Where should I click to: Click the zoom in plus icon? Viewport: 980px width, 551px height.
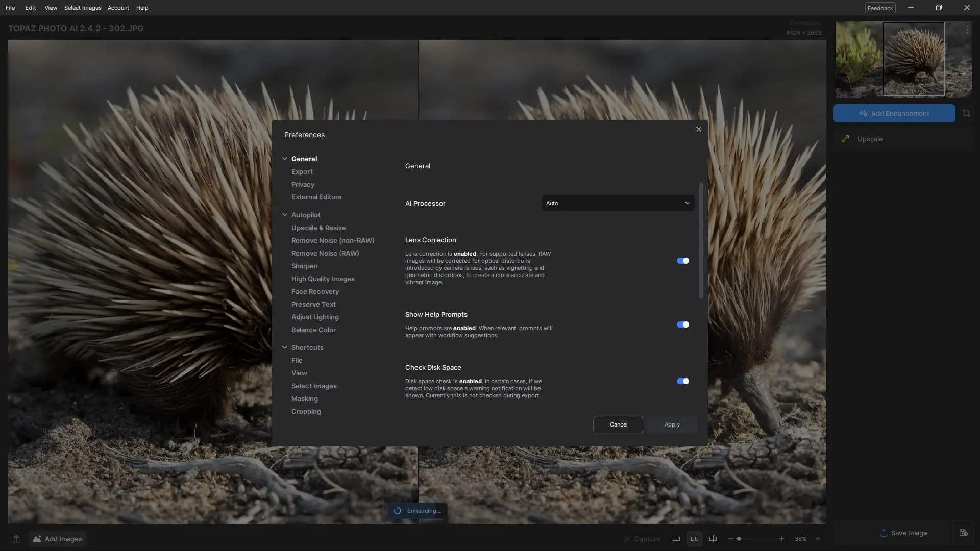[x=781, y=539]
